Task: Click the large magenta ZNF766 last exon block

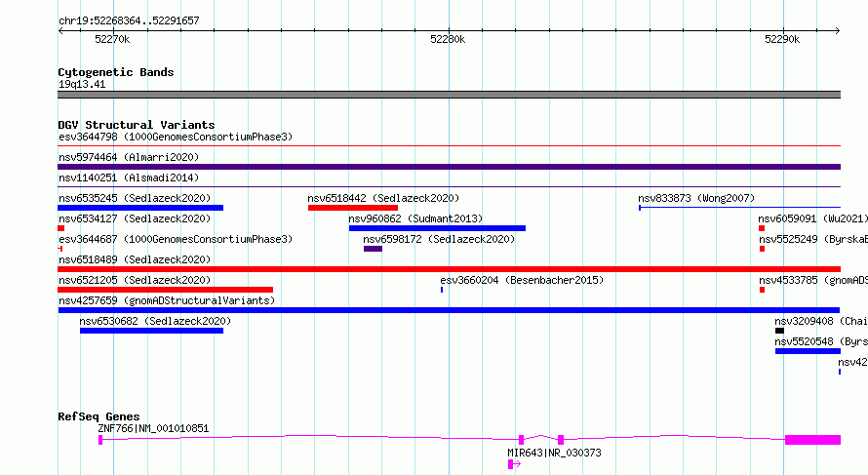Action: coord(812,440)
